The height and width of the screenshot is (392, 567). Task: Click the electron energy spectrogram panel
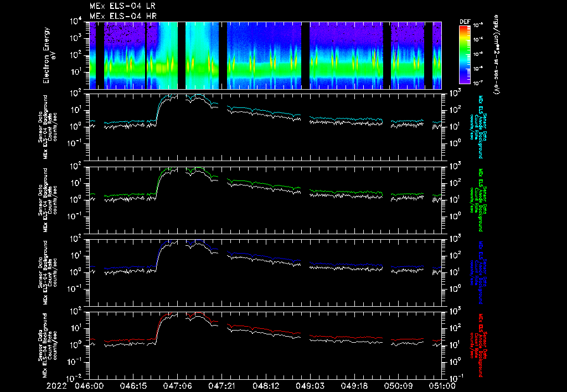(x=265, y=55)
